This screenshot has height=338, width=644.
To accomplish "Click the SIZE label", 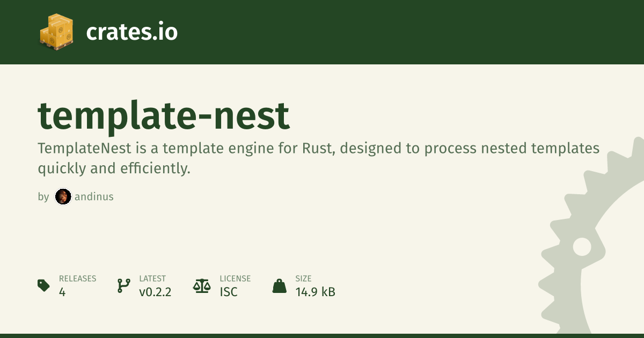I will coord(304,278).
